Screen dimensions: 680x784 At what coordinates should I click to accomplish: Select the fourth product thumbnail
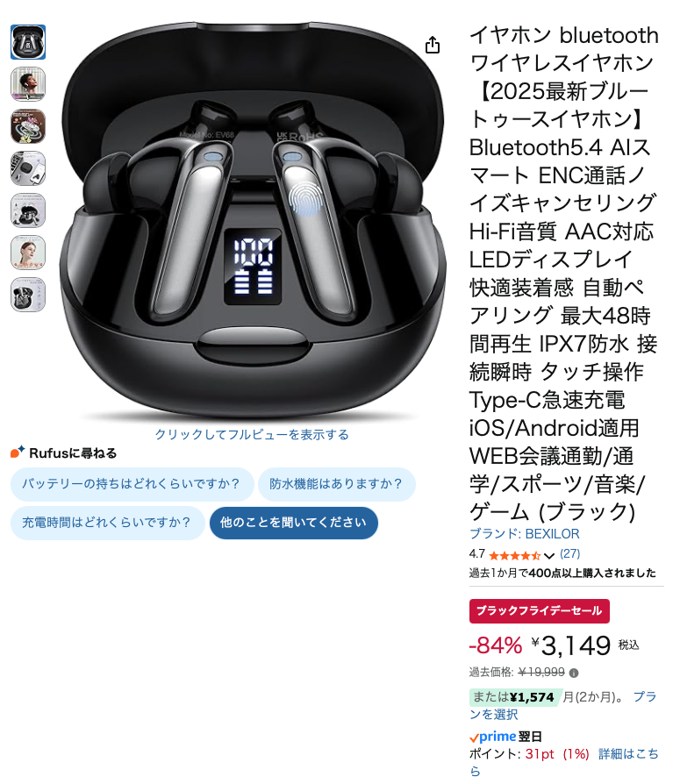tap(28, 168)
